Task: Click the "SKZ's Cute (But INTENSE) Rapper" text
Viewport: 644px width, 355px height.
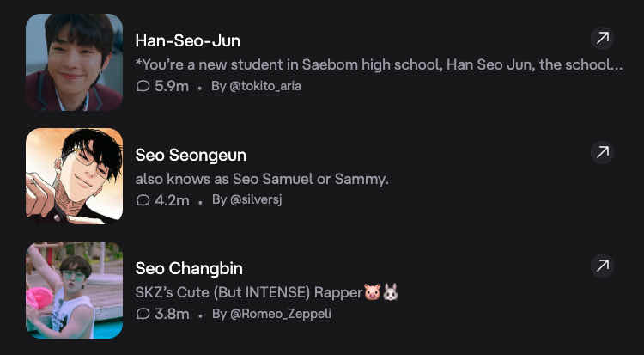Action: [x=249, y=292]
